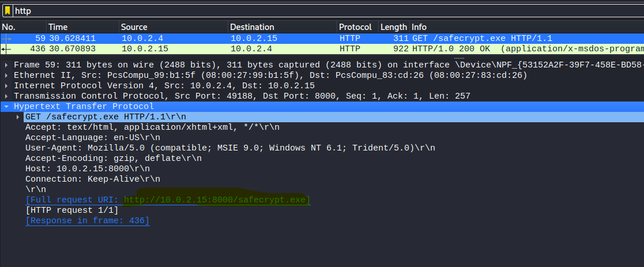Jump to Response in frame: 436 link
The height and width of the screenshot is (267, 644).
tap(88, 221)
